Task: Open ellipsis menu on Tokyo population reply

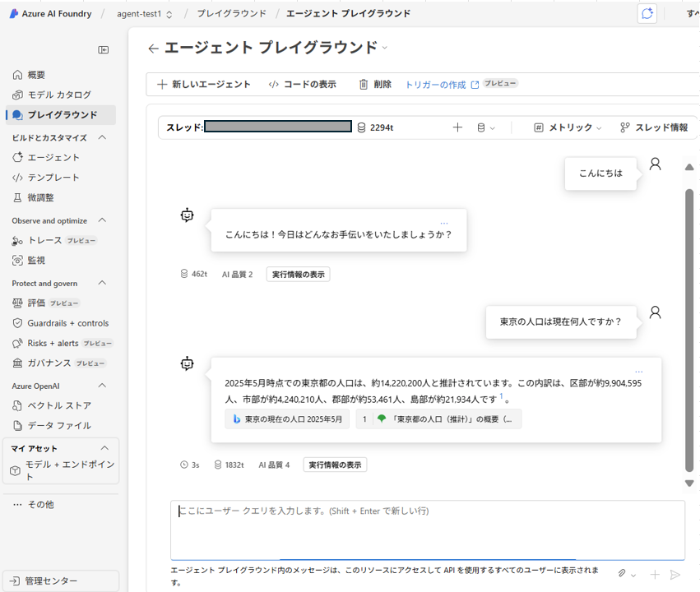Action: (x=639, y=371)
